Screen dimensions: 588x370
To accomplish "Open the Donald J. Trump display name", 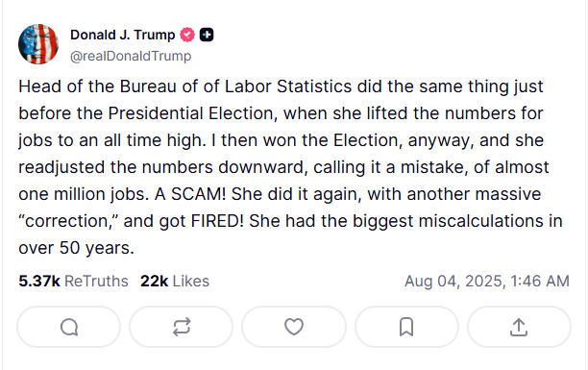I will [x=123, y=35].
